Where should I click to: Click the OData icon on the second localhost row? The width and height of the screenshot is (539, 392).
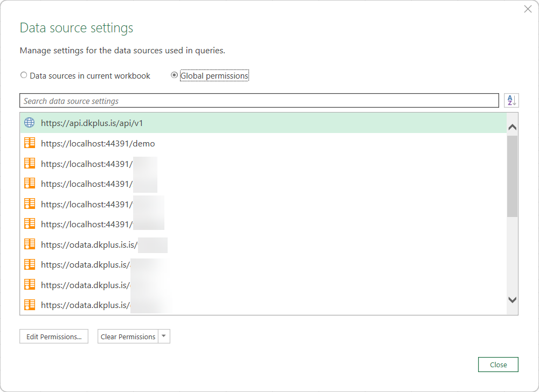point(30,163)
